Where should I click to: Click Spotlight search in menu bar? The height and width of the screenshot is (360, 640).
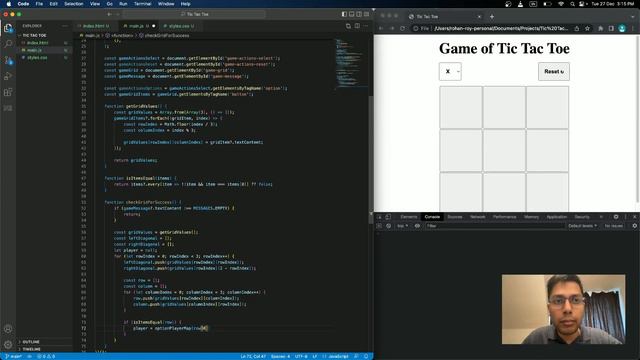coord(572,4)
